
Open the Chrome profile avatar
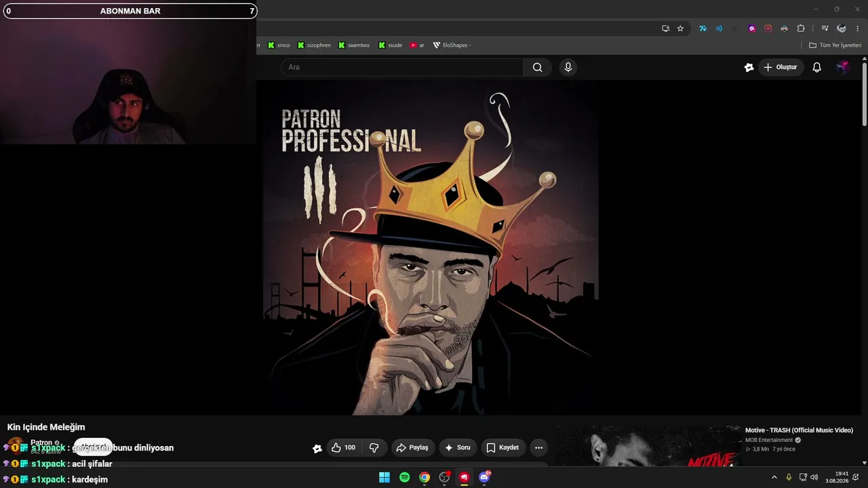(842, 28)
